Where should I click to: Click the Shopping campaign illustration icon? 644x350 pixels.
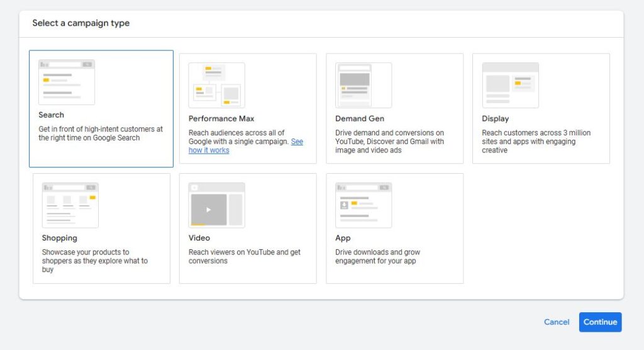tap(70, 205)
